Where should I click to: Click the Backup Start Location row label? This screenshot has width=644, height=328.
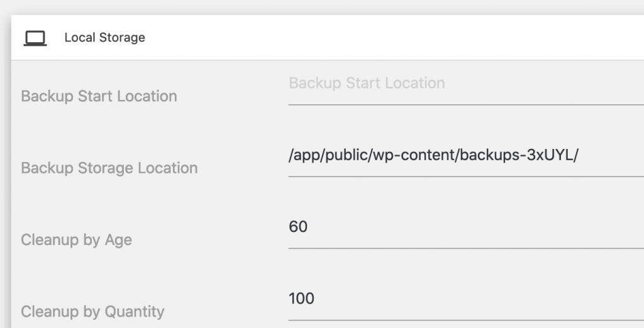click(99, 96)
